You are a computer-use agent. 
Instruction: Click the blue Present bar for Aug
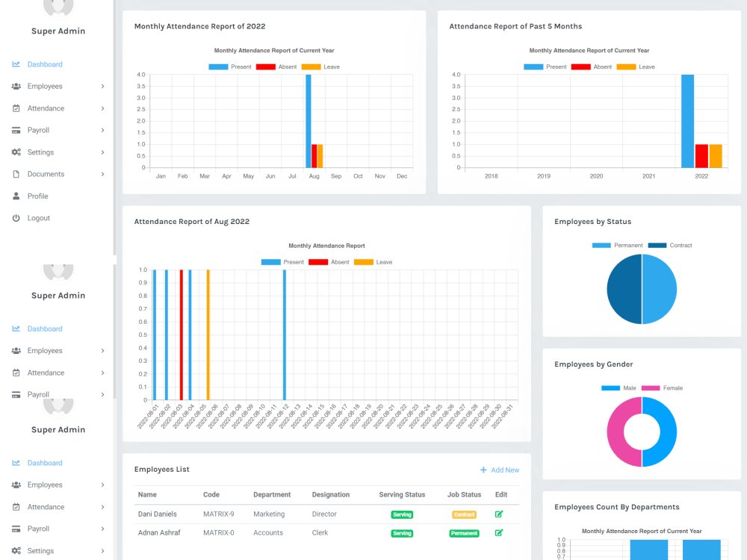[309, 121]
